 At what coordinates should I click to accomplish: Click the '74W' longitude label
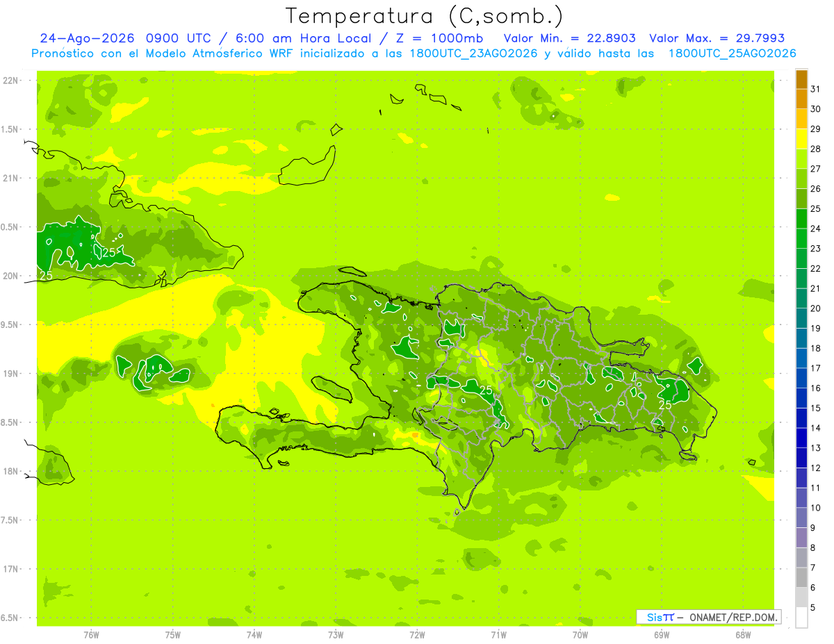(x=254, y=635)
